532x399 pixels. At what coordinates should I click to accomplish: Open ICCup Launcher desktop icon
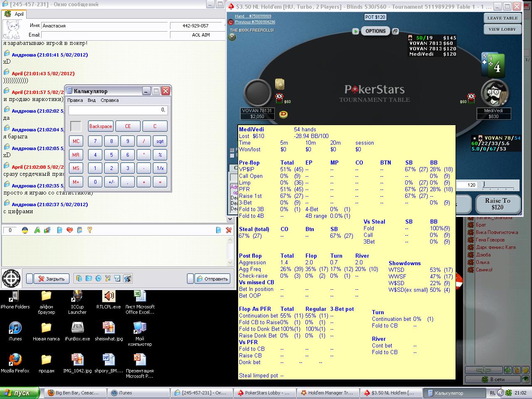77,302
